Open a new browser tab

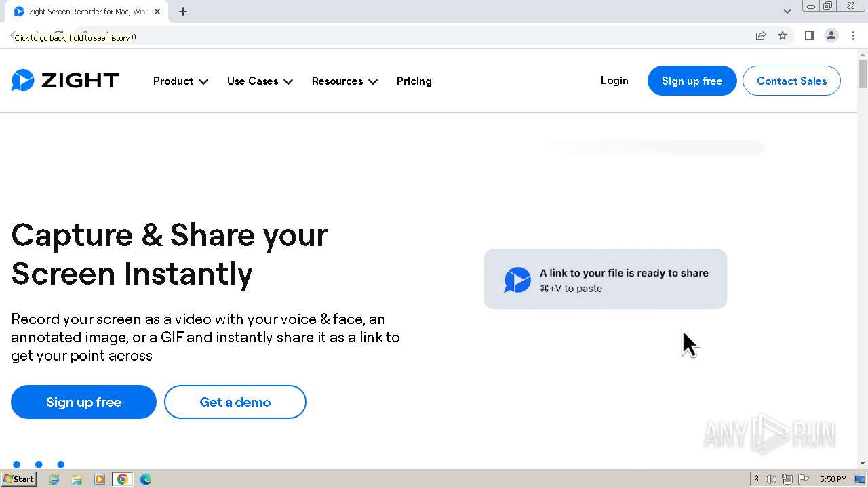coord(183,12)
